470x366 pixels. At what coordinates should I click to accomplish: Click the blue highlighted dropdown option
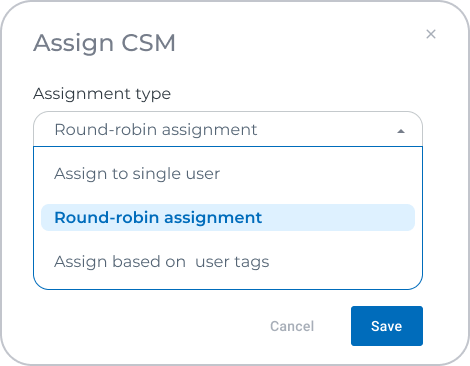pos(228,218)
